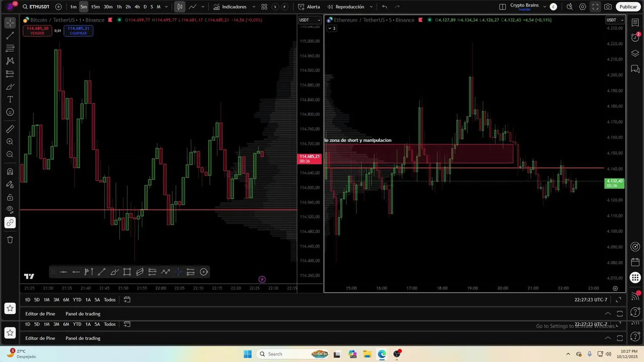The width and height of the screenshot is (644, 362).
Task: Click the trash remove objects icon
Action: [10, 240]
